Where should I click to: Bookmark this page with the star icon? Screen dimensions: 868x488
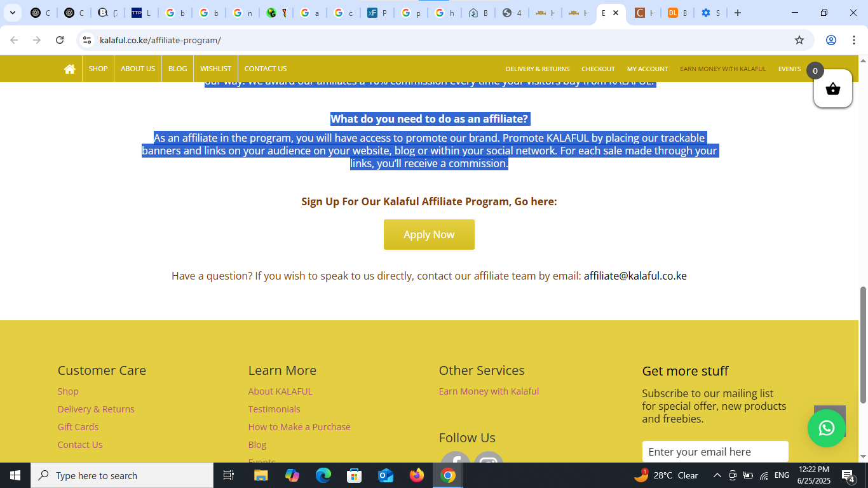coord(799,40)
